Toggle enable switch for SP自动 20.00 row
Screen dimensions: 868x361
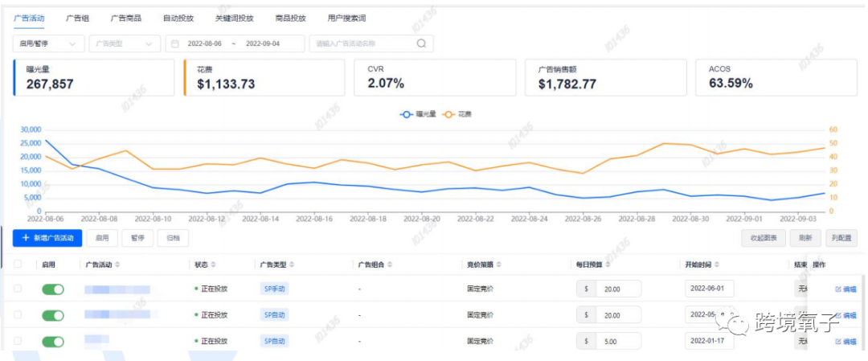(52, 315)
